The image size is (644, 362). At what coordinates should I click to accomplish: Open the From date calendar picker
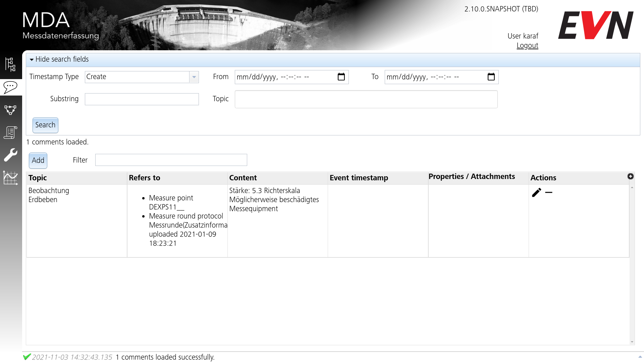coord(341,77)
